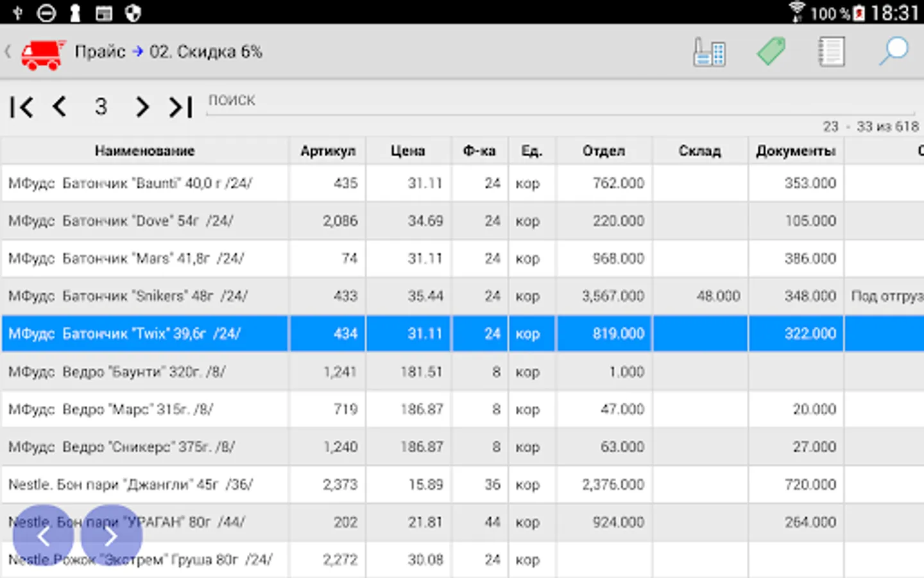Image resolution: width=924 pixels, height=578 pixels.
Task: Tap the '02. Скидка 6%' price list title
Action: pyautogui.click(x=206, y=51)
